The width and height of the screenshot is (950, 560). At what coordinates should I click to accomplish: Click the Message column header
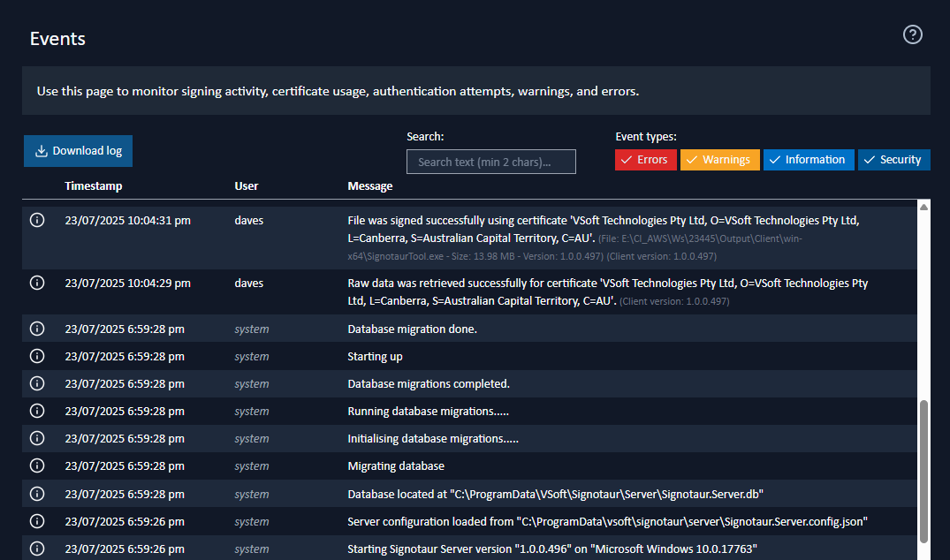pos(369,185)
